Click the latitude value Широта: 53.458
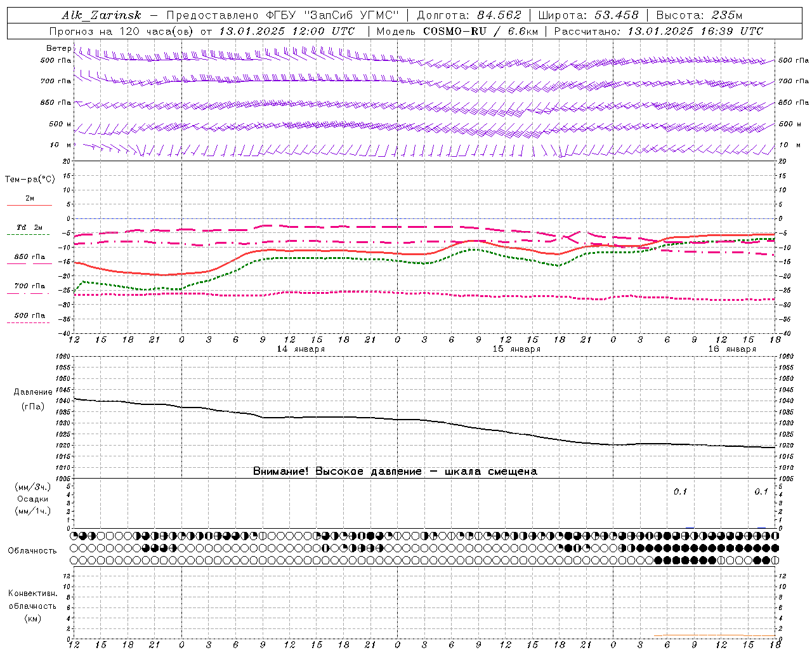 [x=588, y=15]
